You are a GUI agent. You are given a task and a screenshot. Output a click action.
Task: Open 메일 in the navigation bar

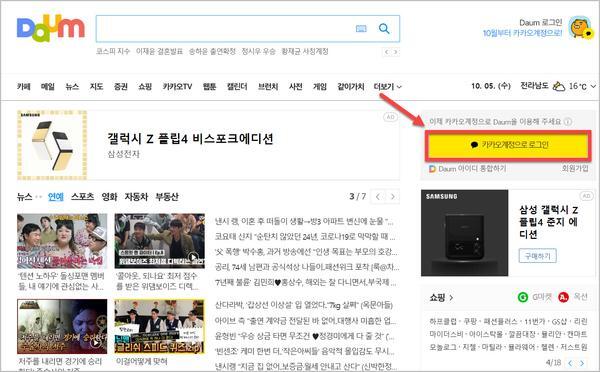[x=48, y=87]
